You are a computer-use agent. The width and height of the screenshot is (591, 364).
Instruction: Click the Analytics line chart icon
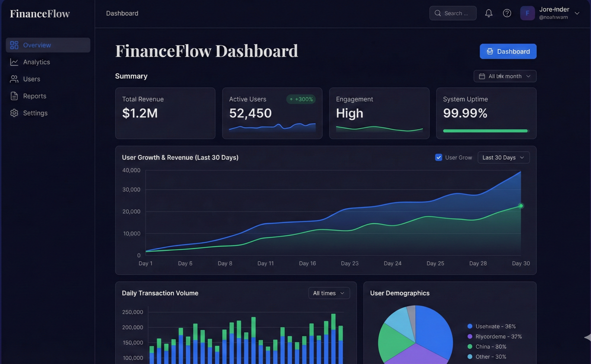click(14, 62)
